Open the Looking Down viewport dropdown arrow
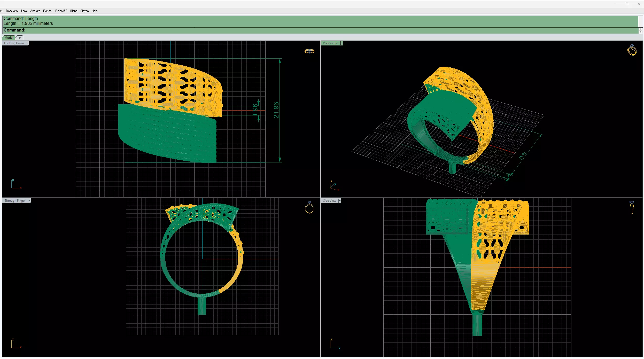The image size is (644, 359). [x=27, y=43]
